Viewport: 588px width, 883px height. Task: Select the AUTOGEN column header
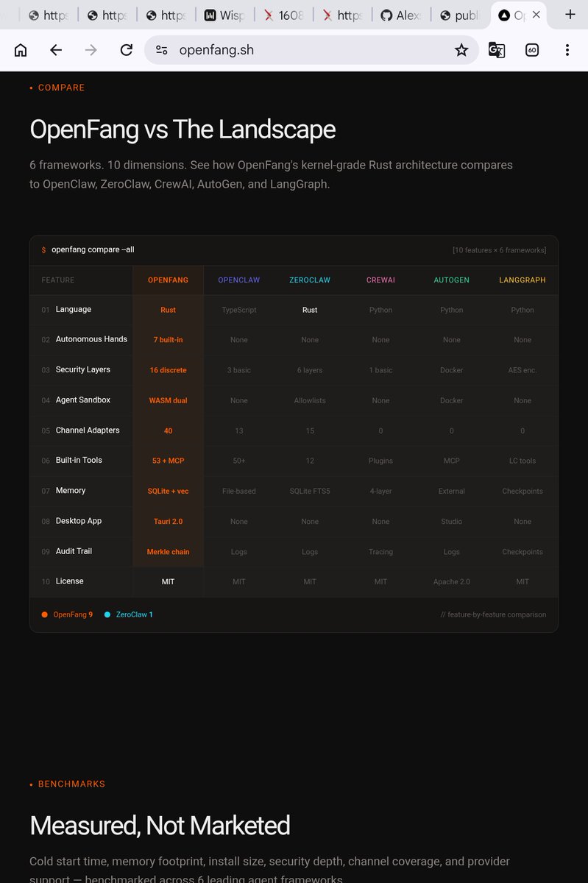tap(452, 280)
